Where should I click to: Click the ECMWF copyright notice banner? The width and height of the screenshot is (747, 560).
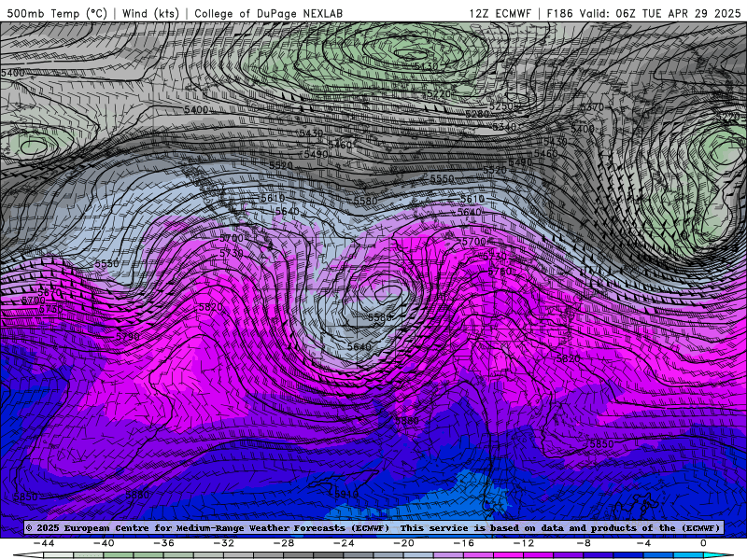tap(373, 527)
